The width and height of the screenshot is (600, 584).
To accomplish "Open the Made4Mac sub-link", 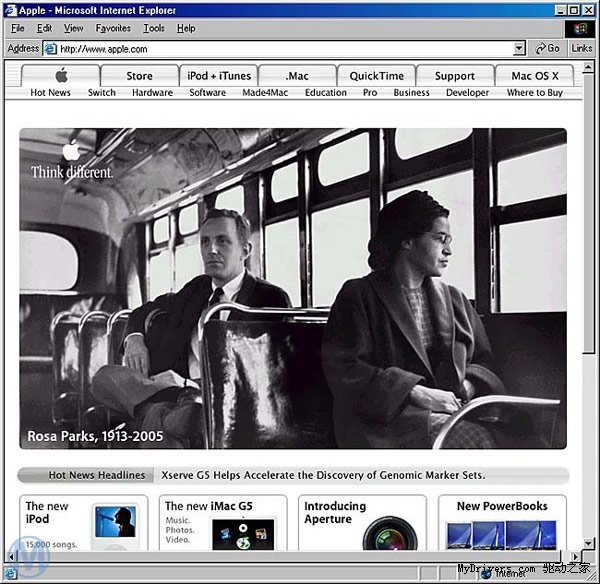I will tap(265, 93).
